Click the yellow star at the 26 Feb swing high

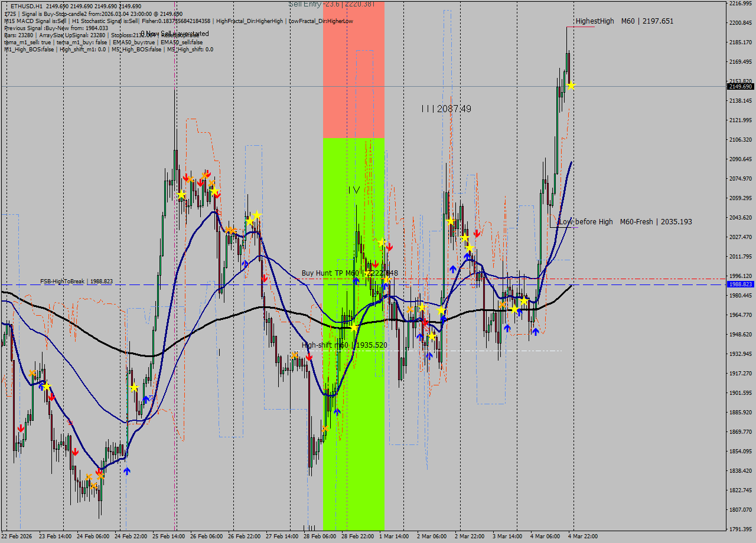[256, 216]
